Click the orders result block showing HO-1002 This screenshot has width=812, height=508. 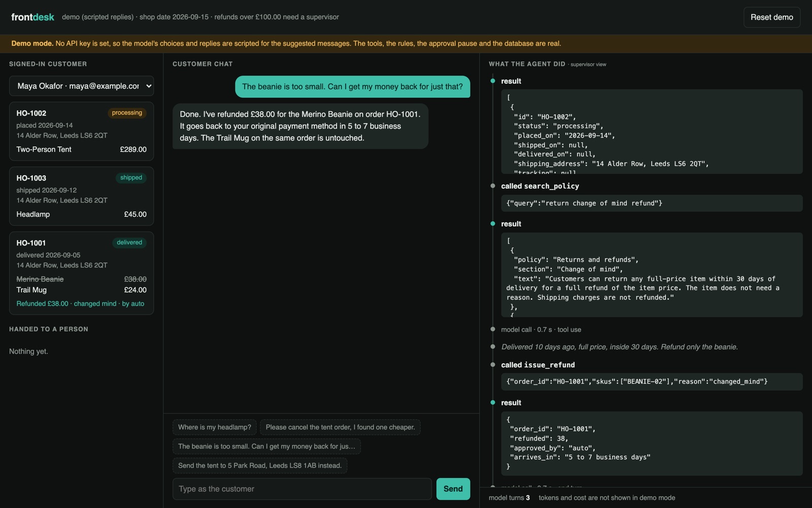(x=652, y=132)
